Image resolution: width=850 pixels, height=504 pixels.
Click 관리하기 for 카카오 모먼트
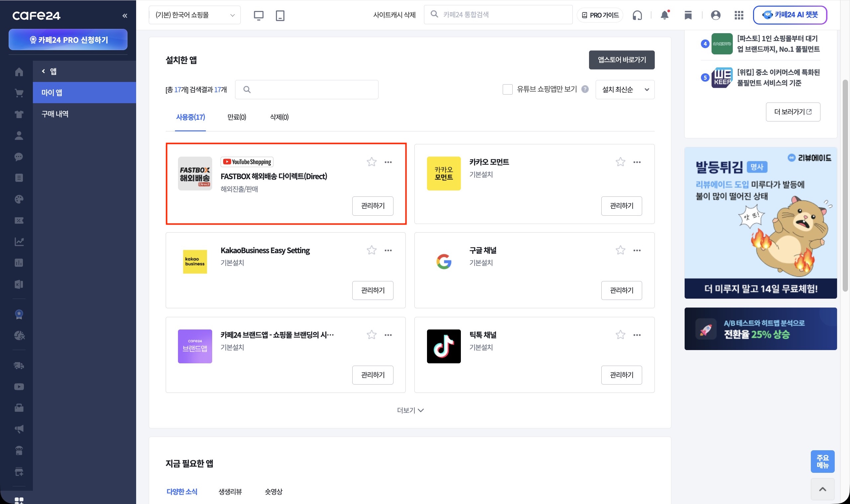click(621, 206)
